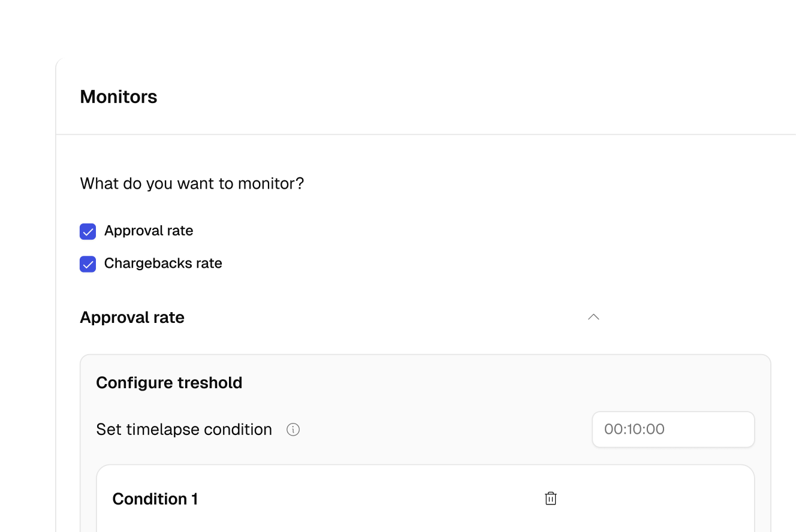Uncheck the Chargebacks rate checkbox
796x532 pixels.
88,264
